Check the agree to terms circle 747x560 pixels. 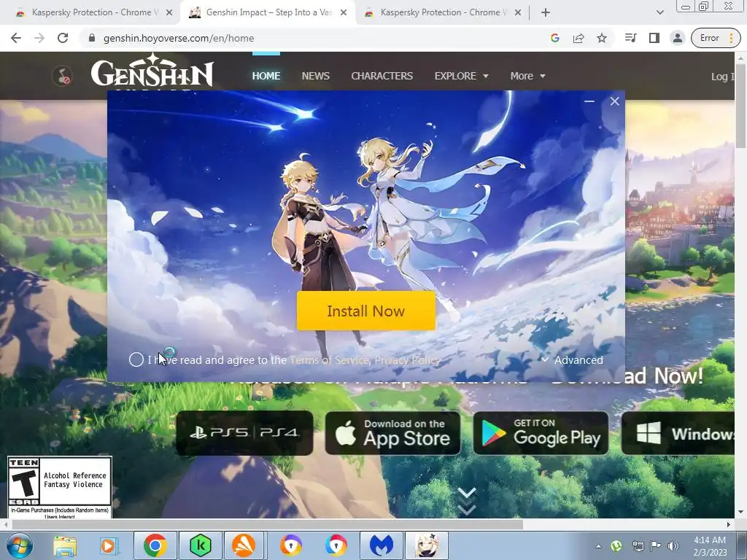coord(136,359)
